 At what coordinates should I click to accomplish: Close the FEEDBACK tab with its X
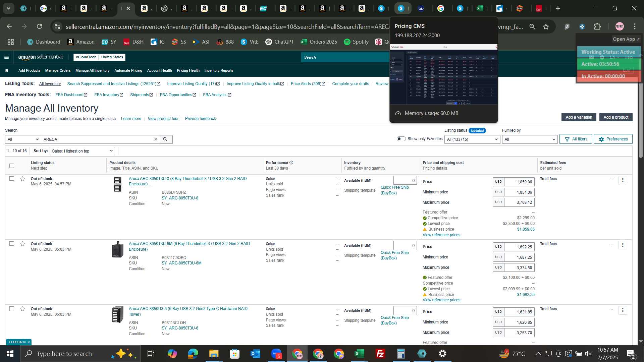point(29,342)
